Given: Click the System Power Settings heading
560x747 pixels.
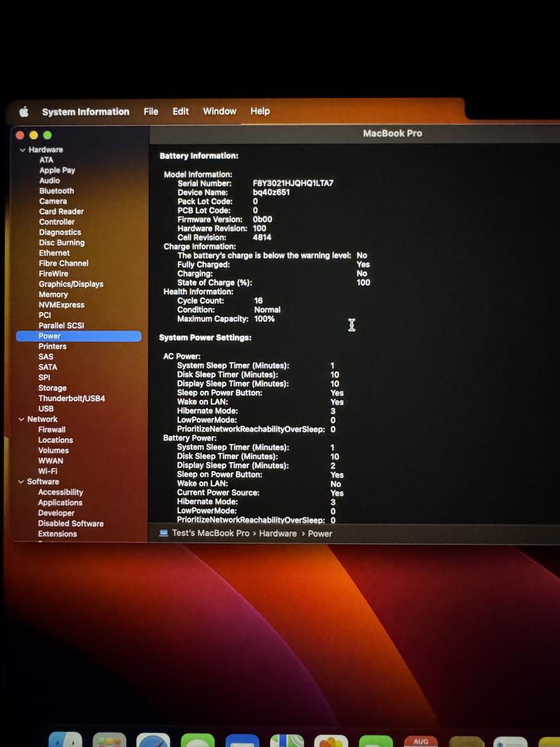Looking at the screenshot, I should pyautogui.click(x=205, y=338).
